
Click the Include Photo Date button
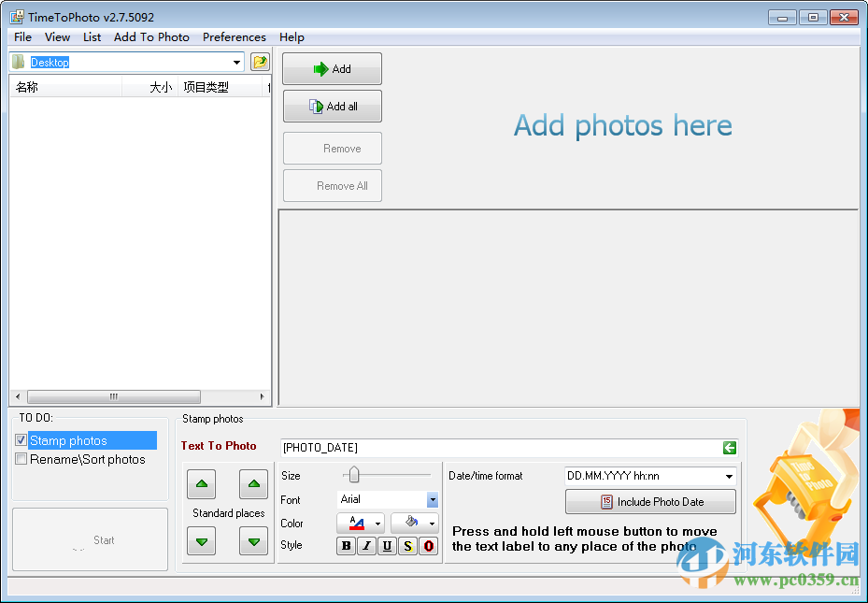coord(650,502)
